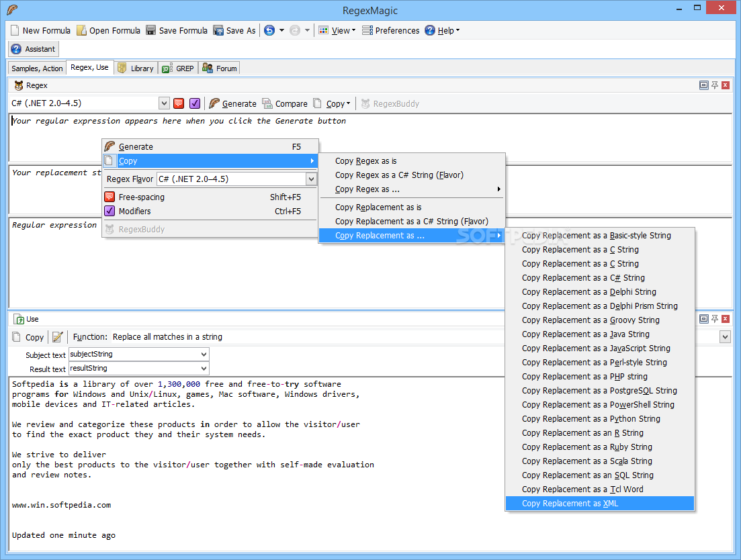This screenshot has height=560, width=741.
Task: Choose Copy Regex as a C# String (Flavor)
Action: click(412, 175)
